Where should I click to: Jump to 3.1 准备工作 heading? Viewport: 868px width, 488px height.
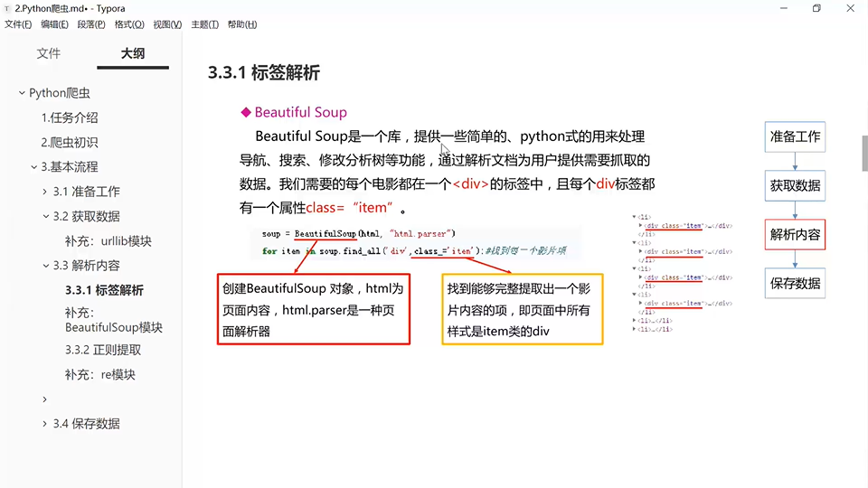pos(87,192)
